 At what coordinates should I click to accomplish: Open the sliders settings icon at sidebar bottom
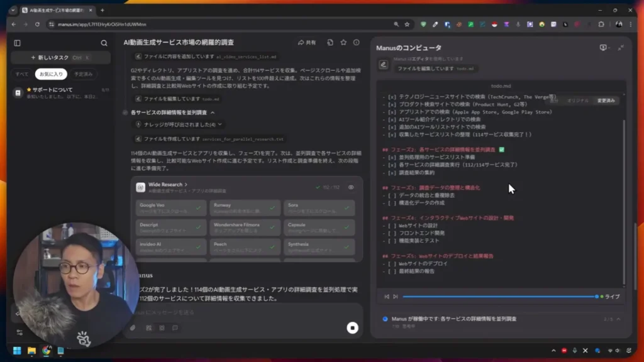point(19,332)
